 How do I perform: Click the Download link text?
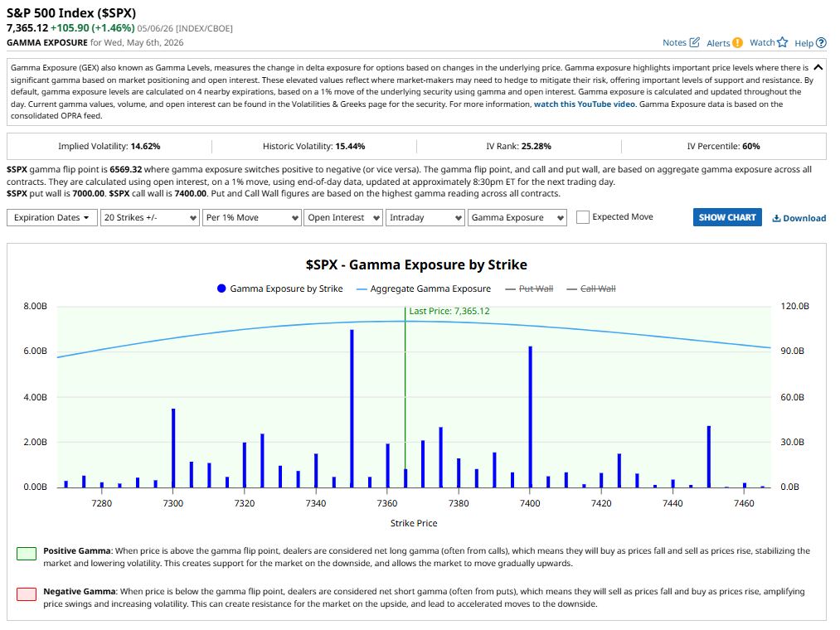coord(804,218)
